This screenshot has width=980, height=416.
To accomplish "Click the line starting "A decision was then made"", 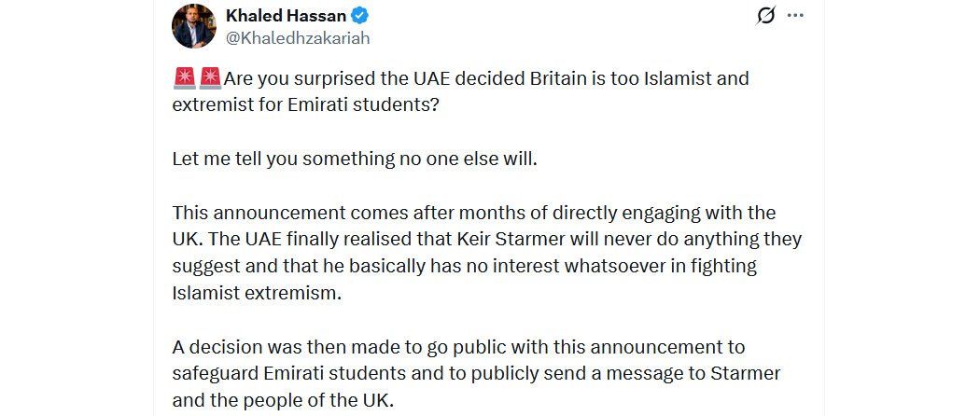I will click(458, 348).
